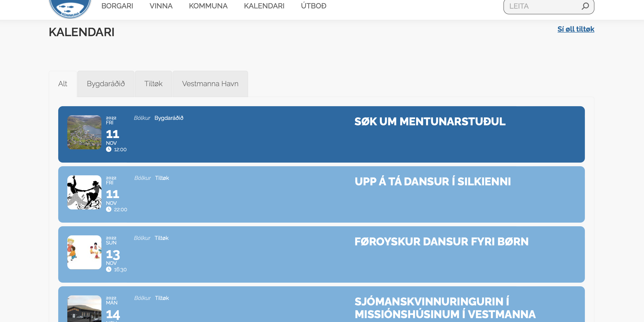The image size is (644, 322).
Task: Open the KOMMUNA menu item
Action: click(208, 6)
